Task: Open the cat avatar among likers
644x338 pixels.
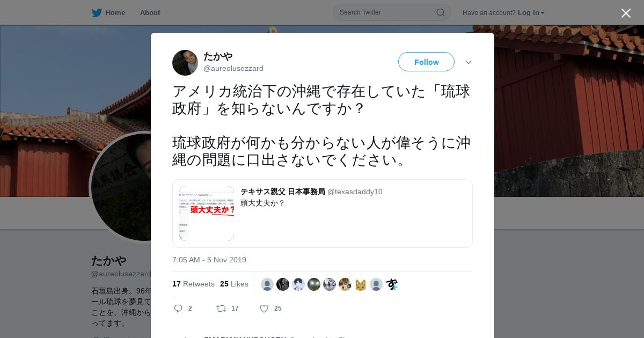Action: tap(361, 284)
